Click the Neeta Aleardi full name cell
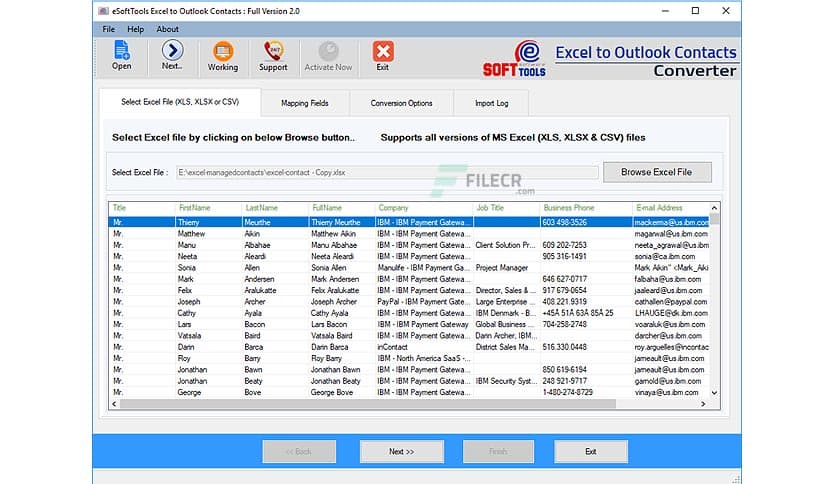The width and height of the screenshot is (836, 484). (341, 256)
